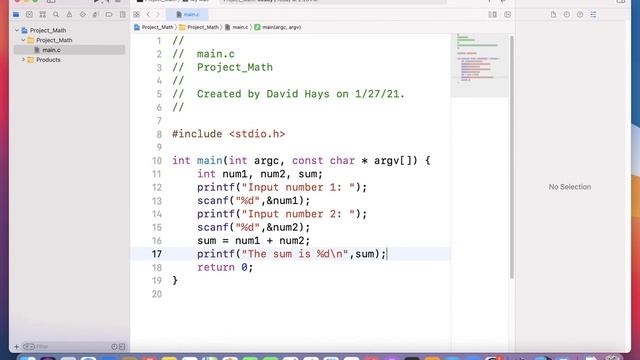The width and height of the screenshot is (640, 360).
Task: Open the editor layout options
Action: (x=493, y=14)
